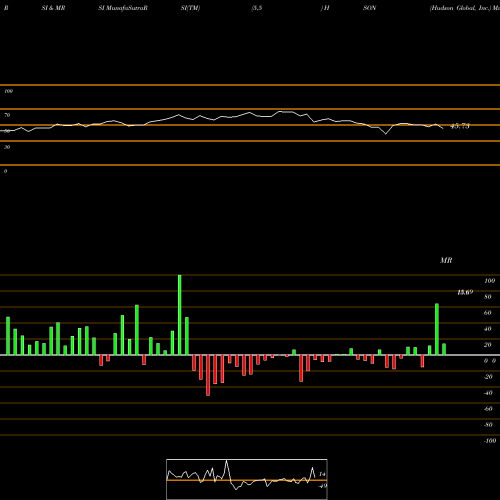The width and height of the screenshot is (500, 500).
Task: Open the mini overview chart thumbnail
Action: (247, 479)
